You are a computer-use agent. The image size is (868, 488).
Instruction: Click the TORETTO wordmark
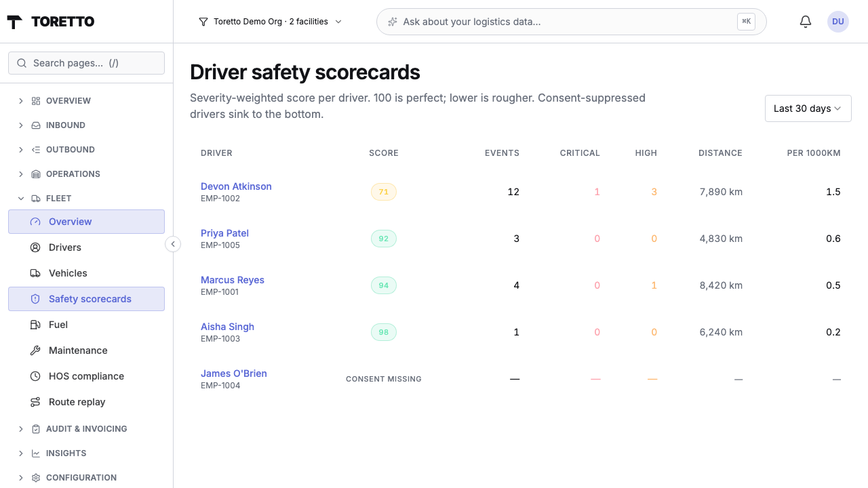(62, 22)
